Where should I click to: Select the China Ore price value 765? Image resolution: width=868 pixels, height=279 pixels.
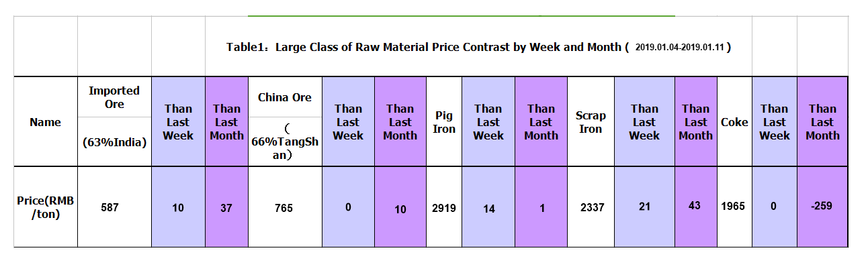point(284,208)
